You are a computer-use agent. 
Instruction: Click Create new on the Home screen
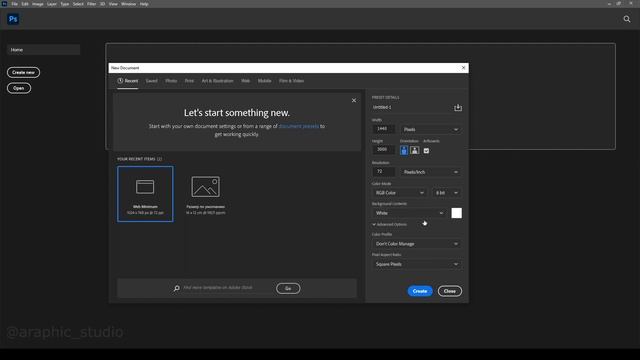pos(23,72)
